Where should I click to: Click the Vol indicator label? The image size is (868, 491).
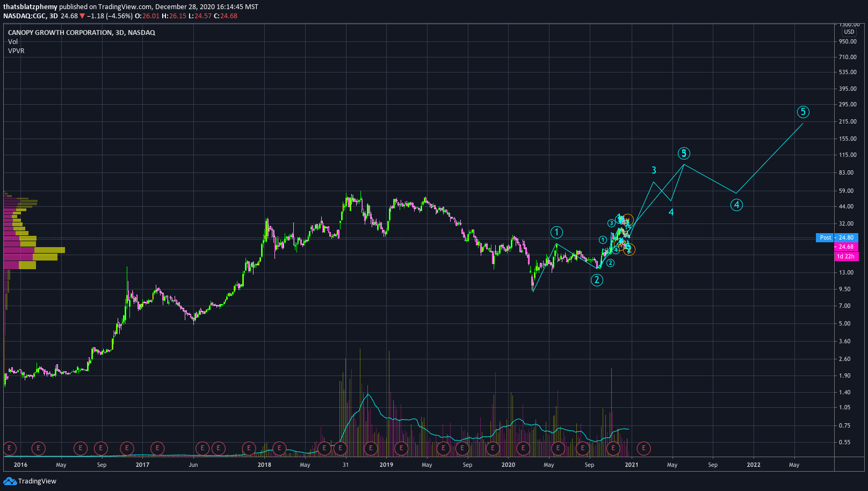click(13, 42)
